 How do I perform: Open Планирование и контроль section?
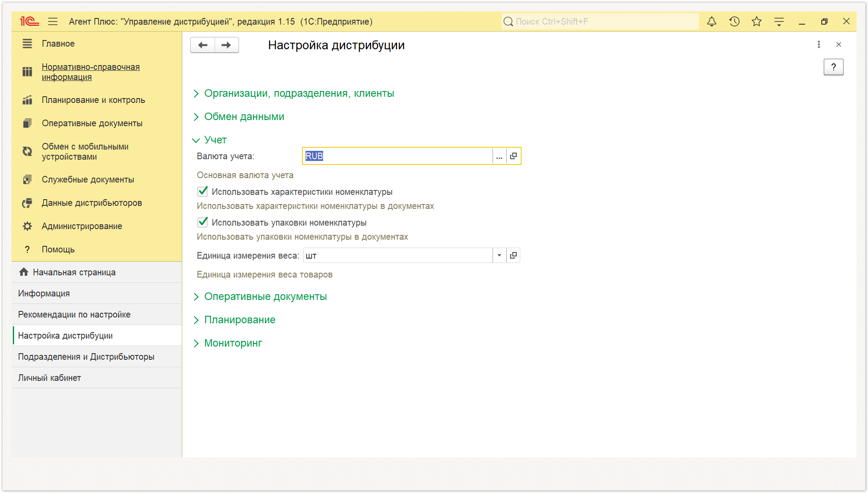pos(93,100)
